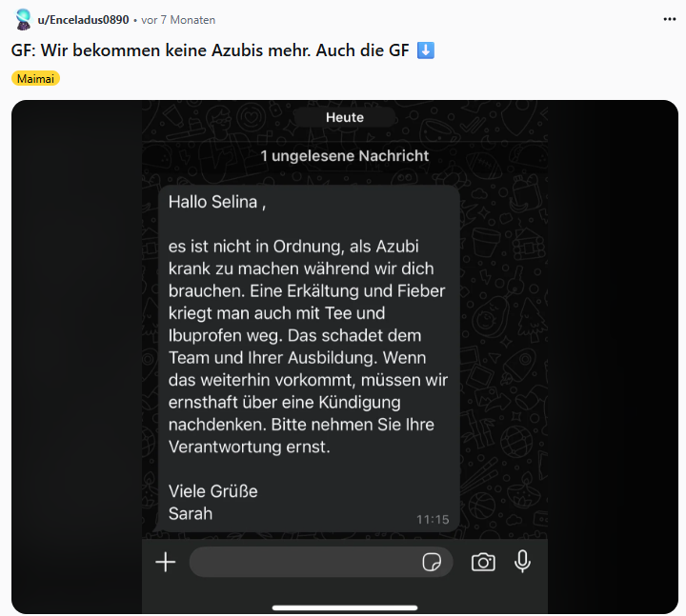The image size is (686, 616).
Task: Click the 'vor 7 Monaten' post timestamp
Action: pos(178,20)
